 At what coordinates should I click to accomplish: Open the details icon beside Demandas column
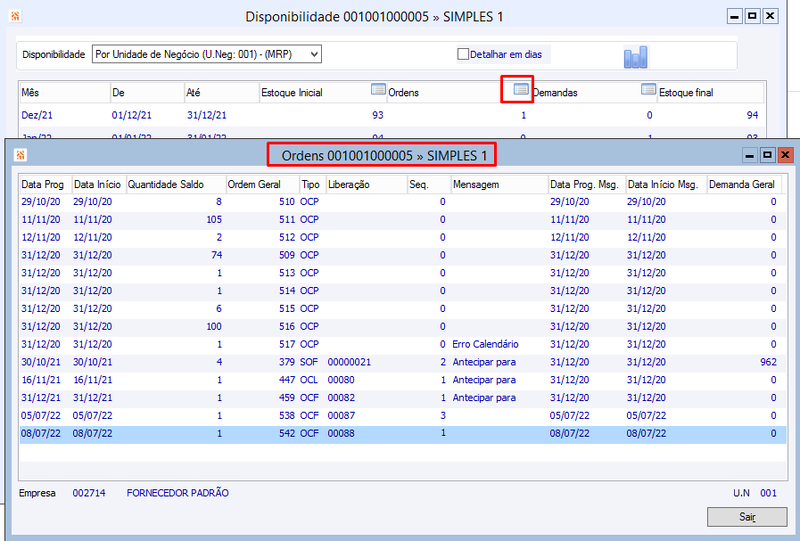coord(648,89)
